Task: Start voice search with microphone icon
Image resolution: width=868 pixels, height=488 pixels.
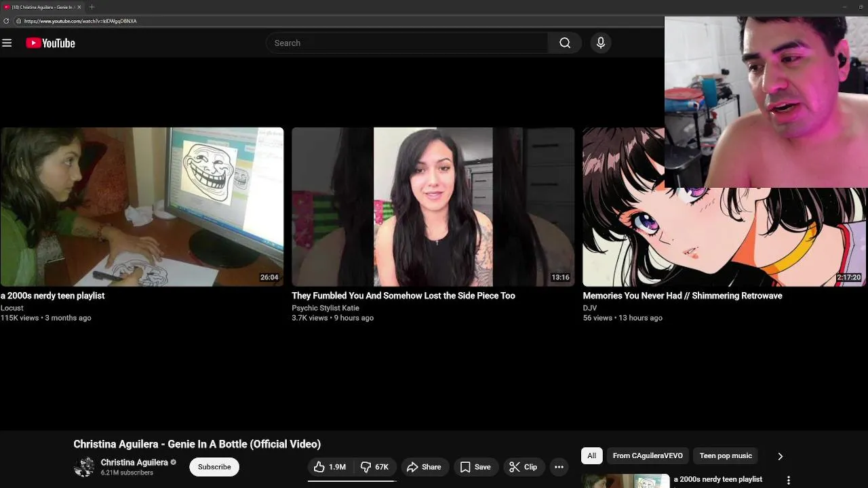Action: pyautogui.click(x=600, y=43)
